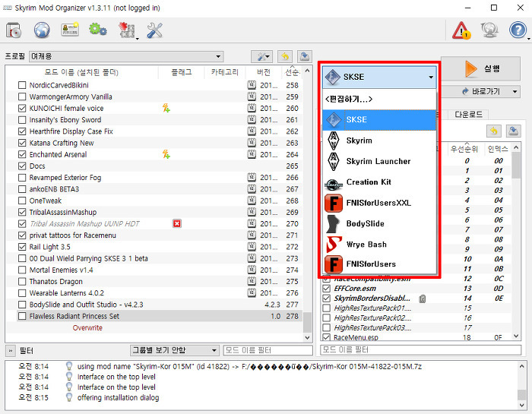Open the profile dropdown
Viewport: 532px width, 414px height.
point(126,56)
